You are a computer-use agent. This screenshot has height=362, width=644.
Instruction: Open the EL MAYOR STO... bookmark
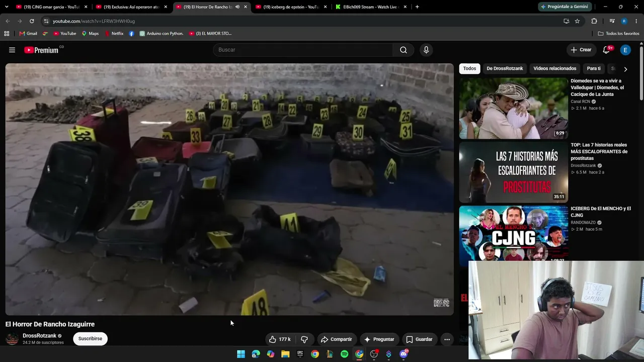(210, 34)
